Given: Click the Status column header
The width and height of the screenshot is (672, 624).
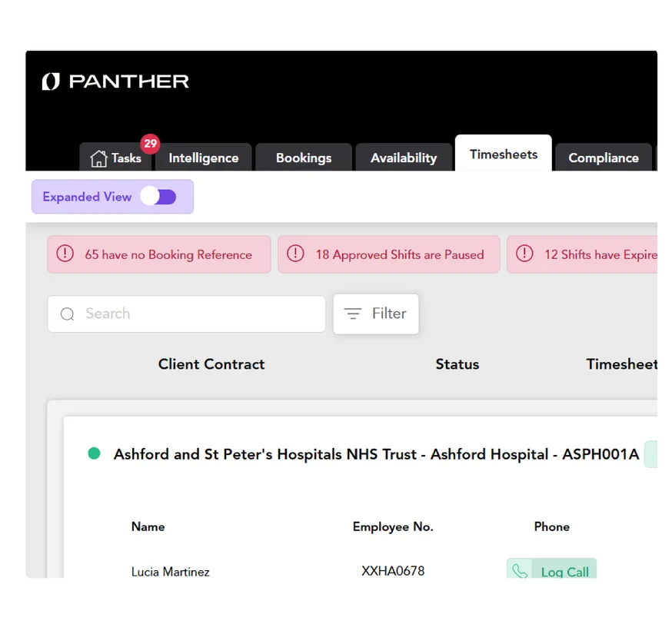Looking at the screenshot, I should point(457,364).
